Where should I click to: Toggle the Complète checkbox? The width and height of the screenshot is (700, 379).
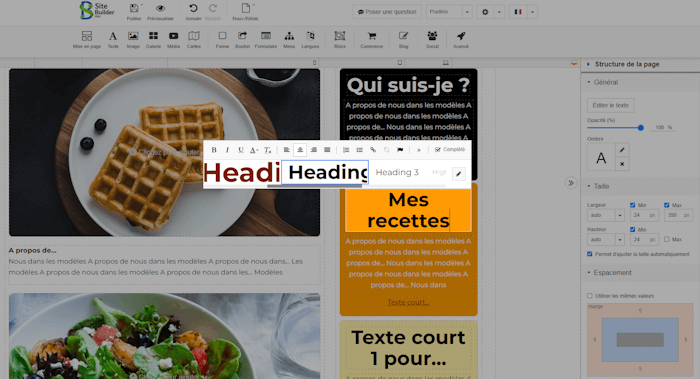click(x=438, y=150)
